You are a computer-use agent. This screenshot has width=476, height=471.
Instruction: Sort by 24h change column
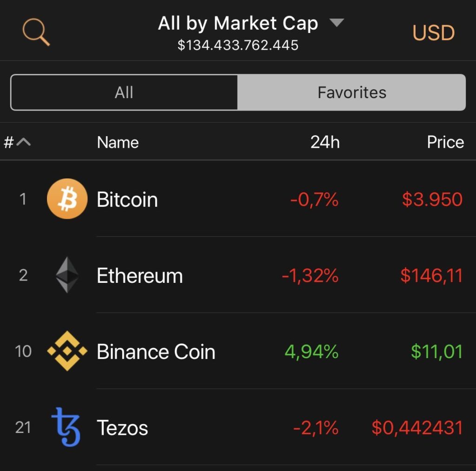[x=325, y=142]
